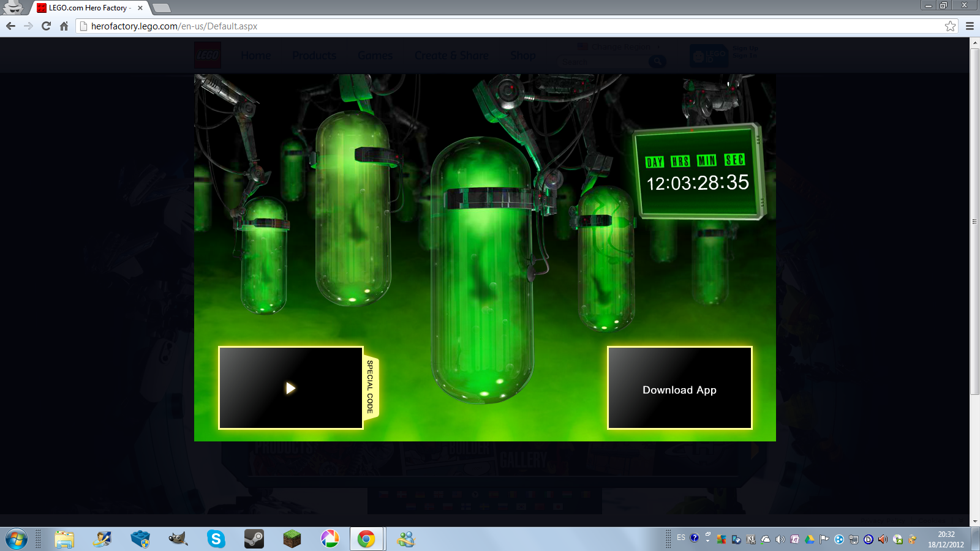
Task: Open the dimmed Products menu item
Action: click(314, 56)
